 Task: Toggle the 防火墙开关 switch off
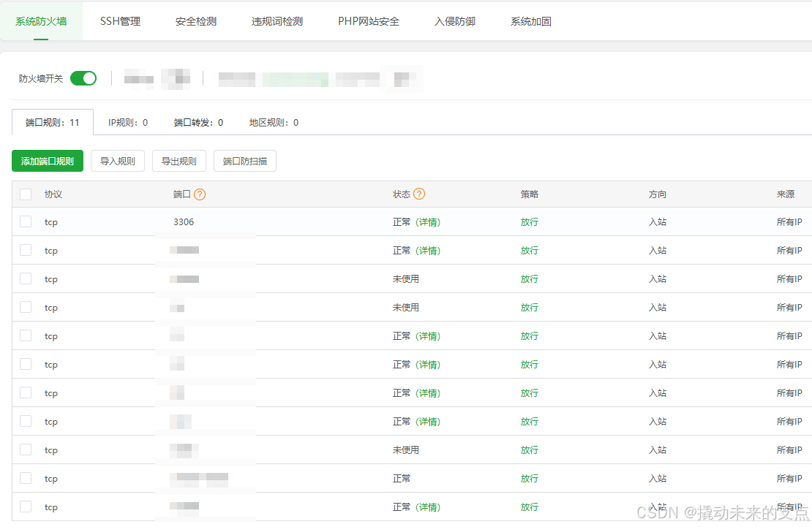pos(83,78)
